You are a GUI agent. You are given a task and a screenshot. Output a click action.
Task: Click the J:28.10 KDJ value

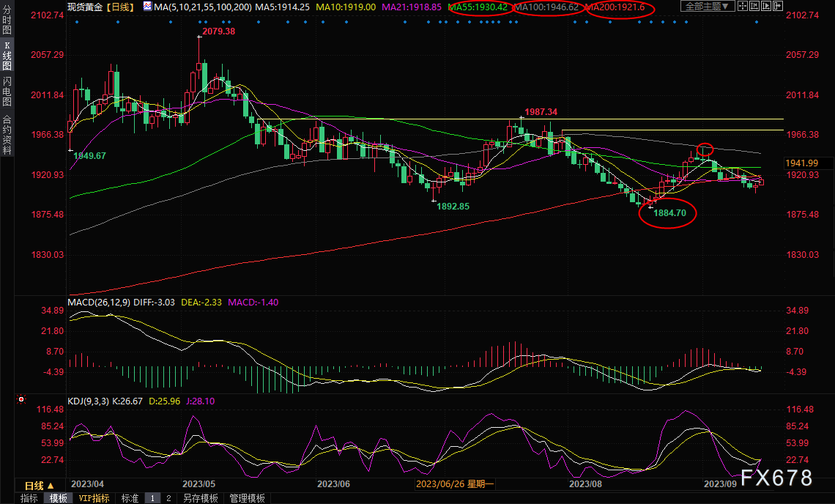pyautogui.click(x=200, y=401)
